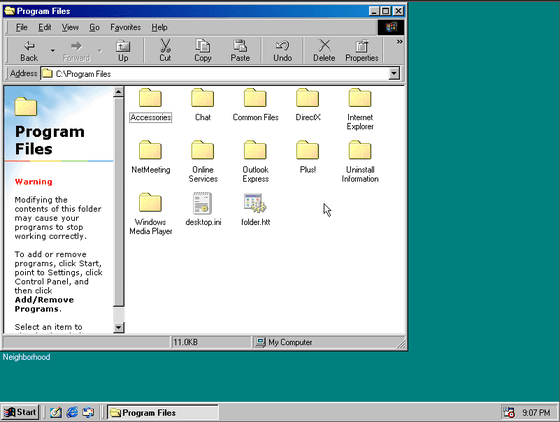Viewport: 560px width, 422px height.
Task: Click the Program Files title bar icon
Action: (x=10, y=11)
